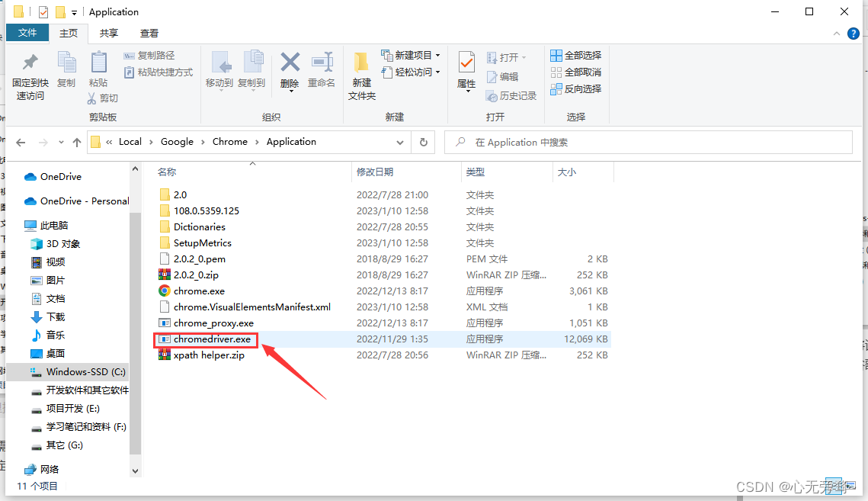Open dropdown arrow beside Open button
Screen dimensions: 868x501
(524, 58)
